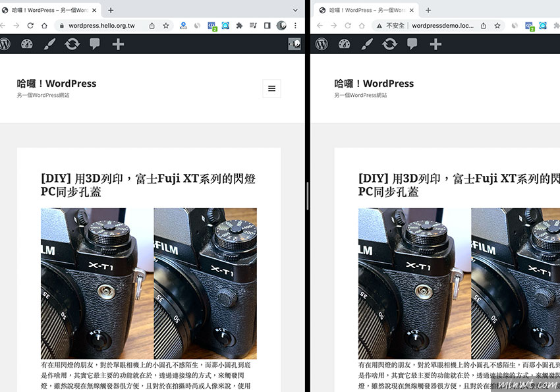Viewport: 560px width, 392px height.
Task: Click the Fuji X-T1 camera image, hello.org.tw window
Action: tap(149, 283)
